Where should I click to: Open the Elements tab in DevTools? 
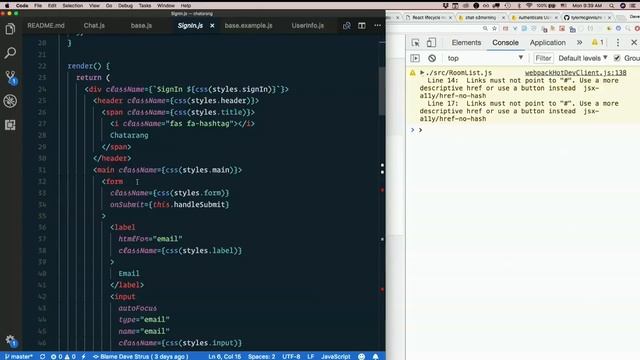[x=466, y=42]
